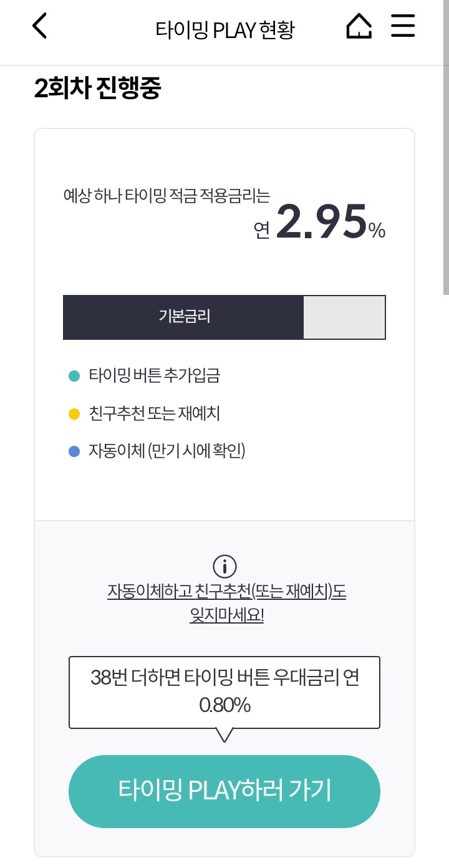
Task: Select the 타이밍 버튼 추가입금 legend text
Action: (x=155, y=376)
